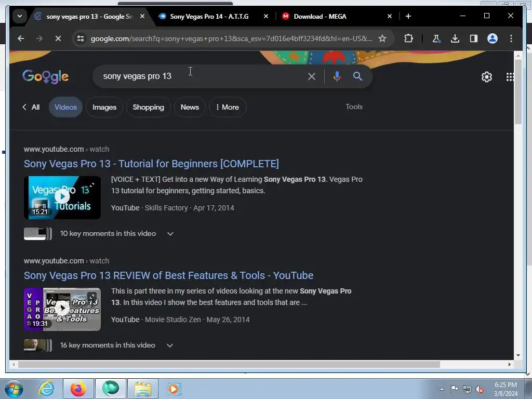Viewport: 532px width, 399px height.
Task: Open the Windows Start menu
Action: pos(14,389)
